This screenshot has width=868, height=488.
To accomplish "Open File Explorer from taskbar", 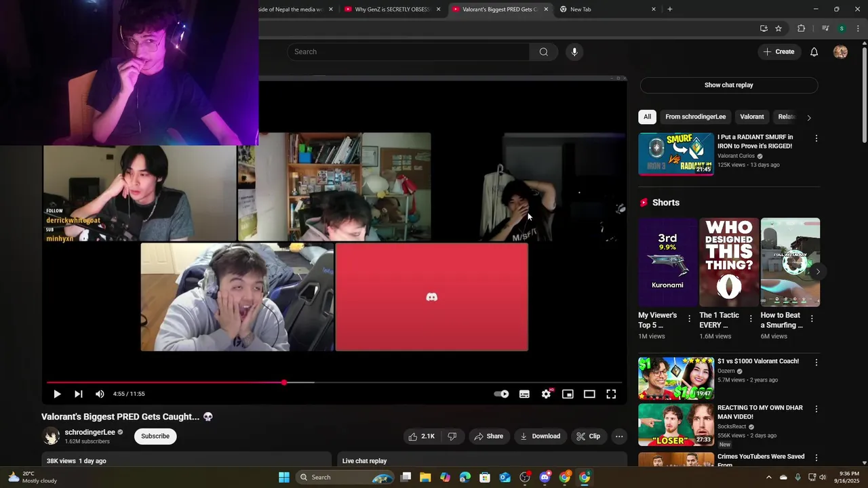I will pos(425,477).
